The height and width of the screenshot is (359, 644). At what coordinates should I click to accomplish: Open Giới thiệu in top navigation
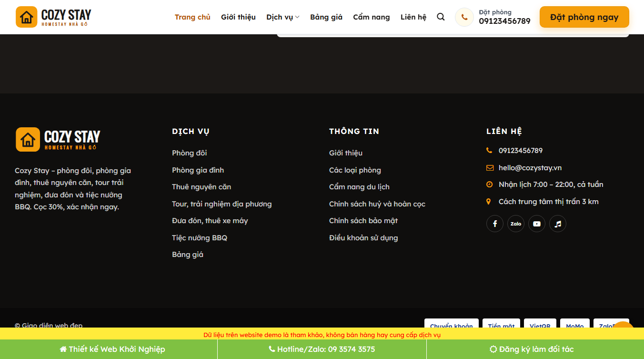[x=238, y=17]
